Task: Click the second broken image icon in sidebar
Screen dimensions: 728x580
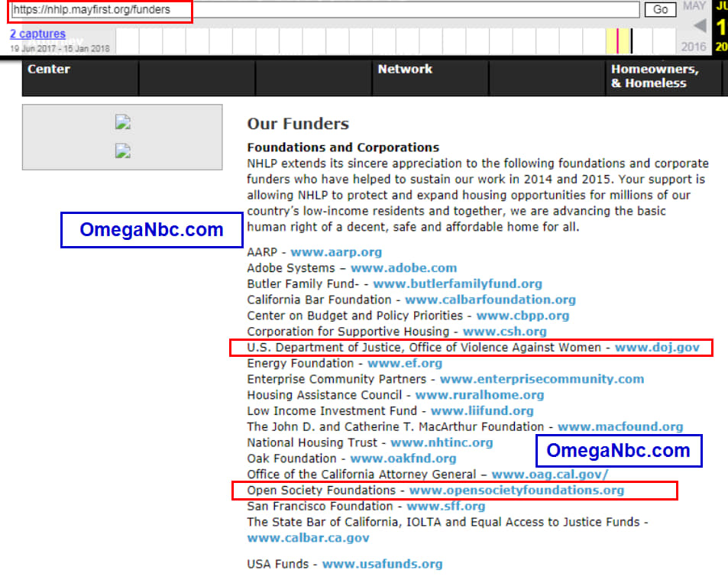Action: tap(122, 151)
